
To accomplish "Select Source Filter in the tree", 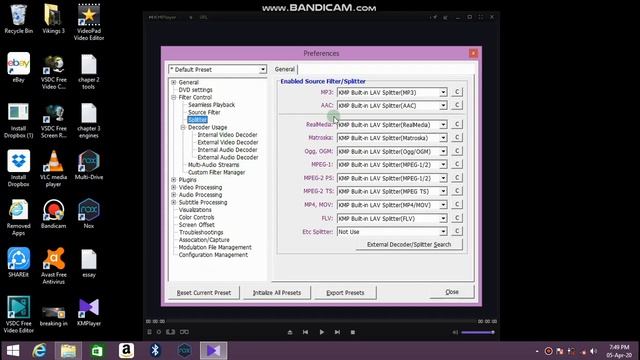I will [204, 112].
